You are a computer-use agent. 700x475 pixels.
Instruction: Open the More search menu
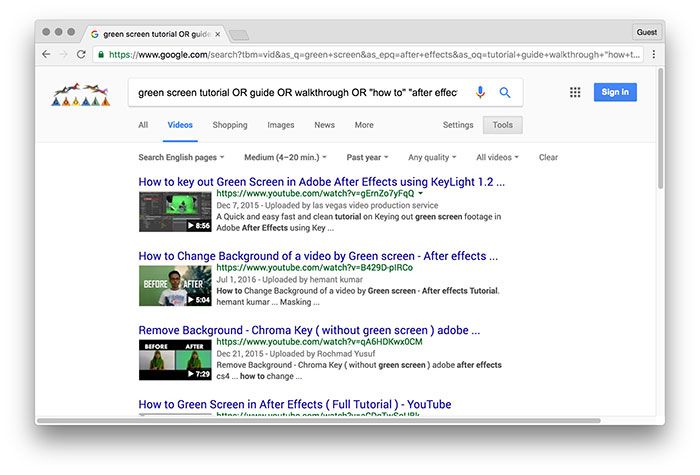coord(364,125)
